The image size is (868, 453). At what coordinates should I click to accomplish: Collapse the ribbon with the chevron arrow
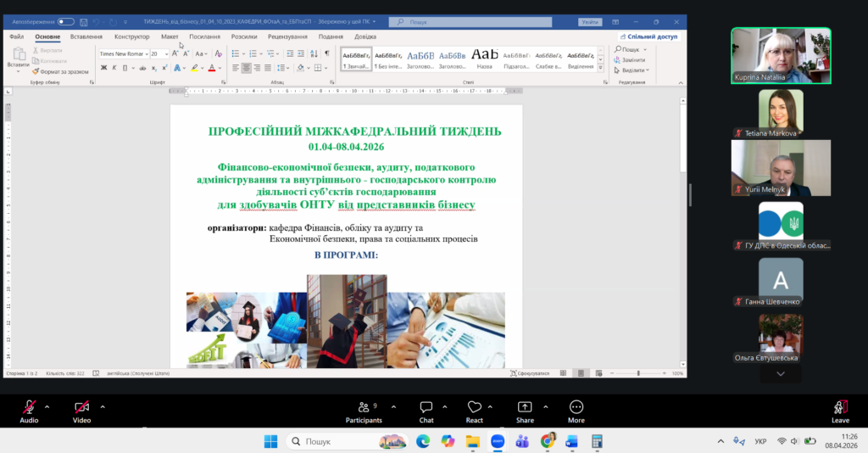coord(681,82)
